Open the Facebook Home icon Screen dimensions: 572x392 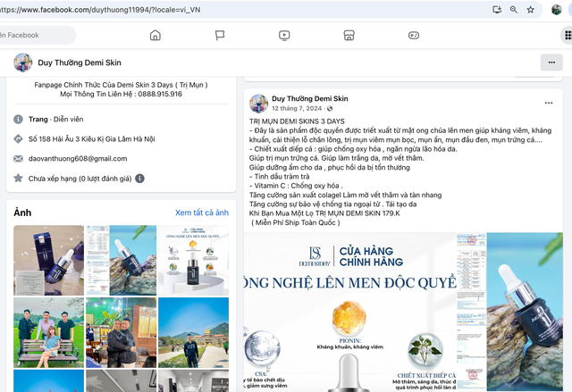[155, 36]
